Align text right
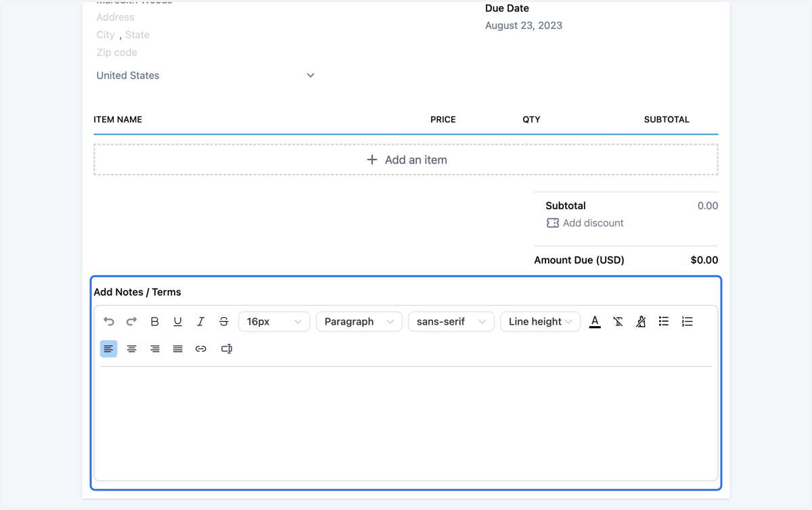 tap(155, 348)
